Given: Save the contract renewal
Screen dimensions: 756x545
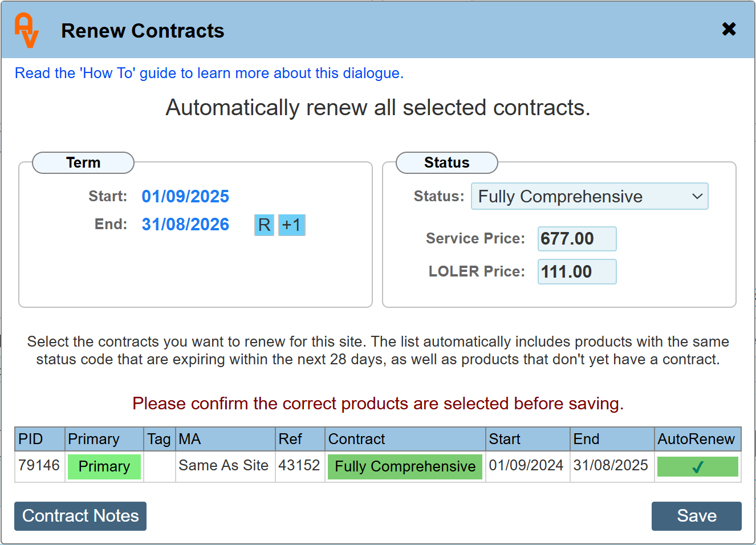Looking at the screenshot, I should (x=696, y=516).
